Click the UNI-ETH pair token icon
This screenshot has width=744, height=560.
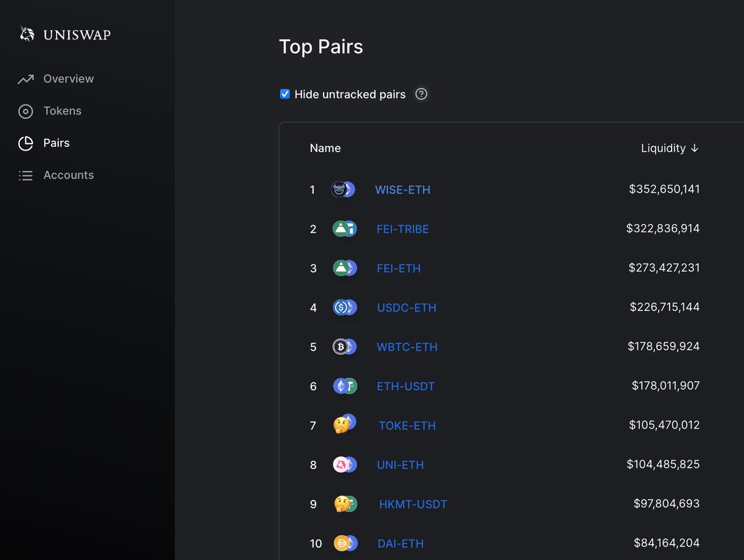click(345, 465)
